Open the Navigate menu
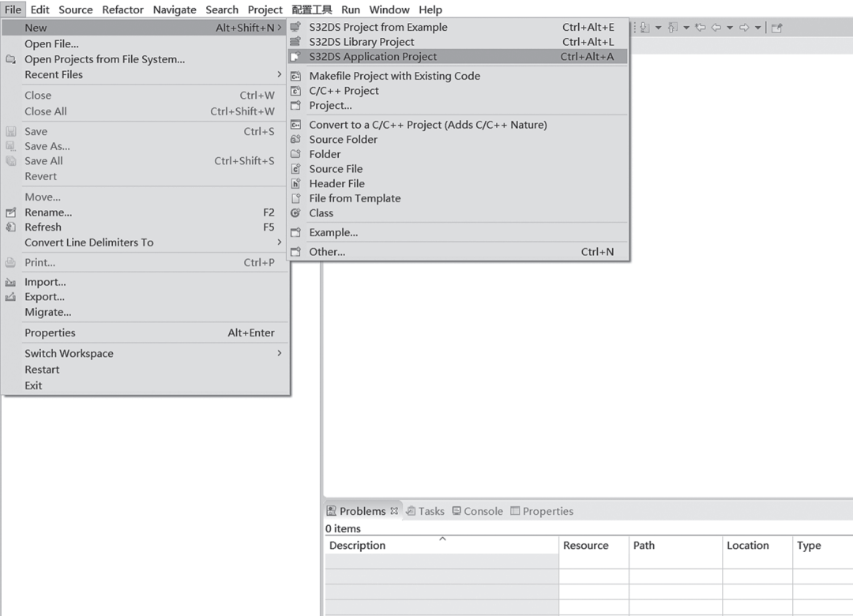 point(175,9)
